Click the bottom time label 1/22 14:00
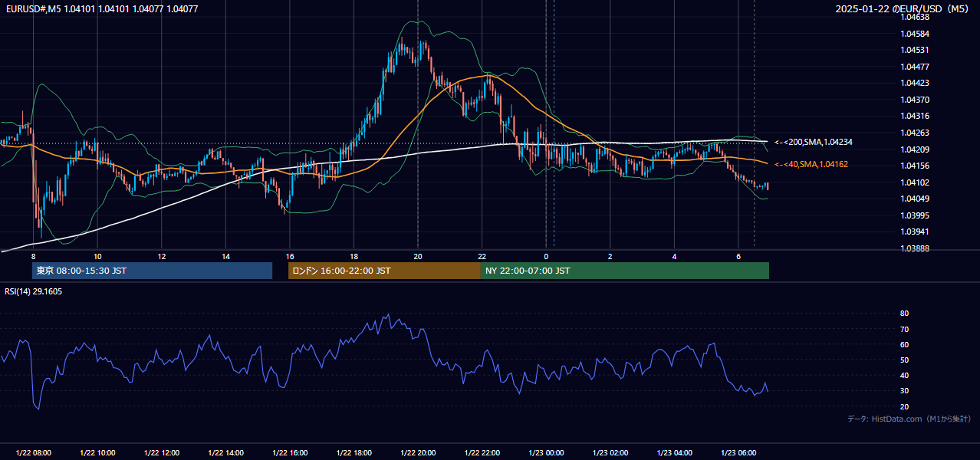980x460 pixels. [x=225, y=453]
